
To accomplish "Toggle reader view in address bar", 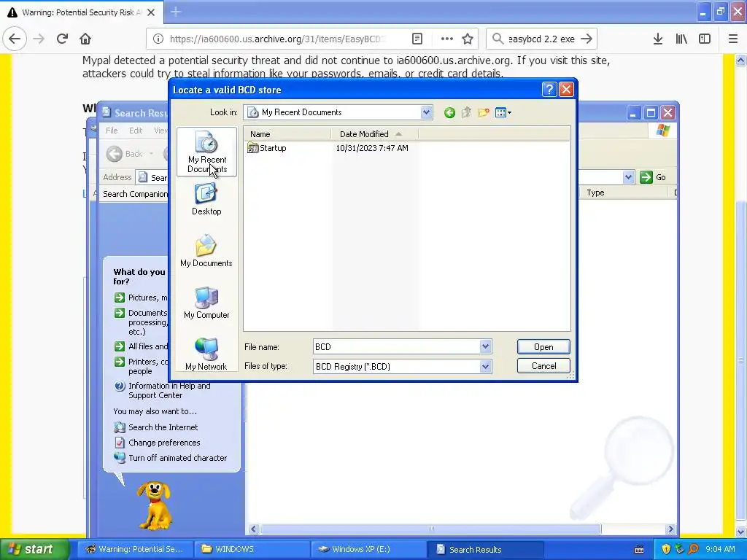I will point(417,39).
